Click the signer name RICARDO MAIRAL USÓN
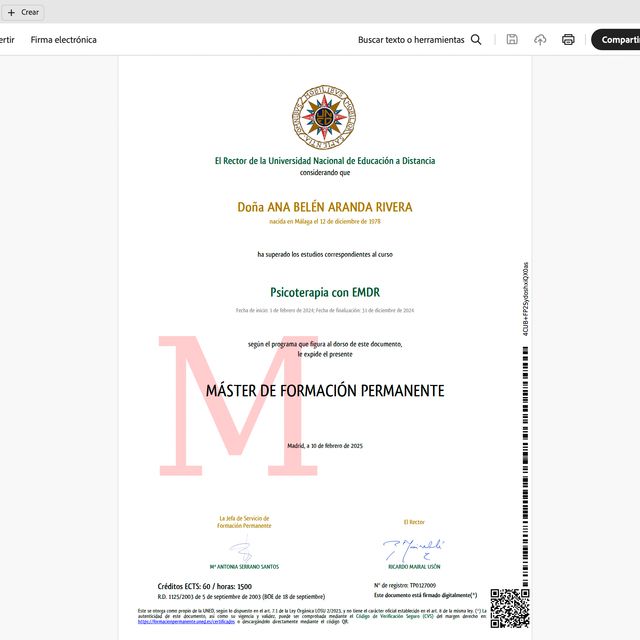This screenshot has height=640, width=640. [414, 567]
